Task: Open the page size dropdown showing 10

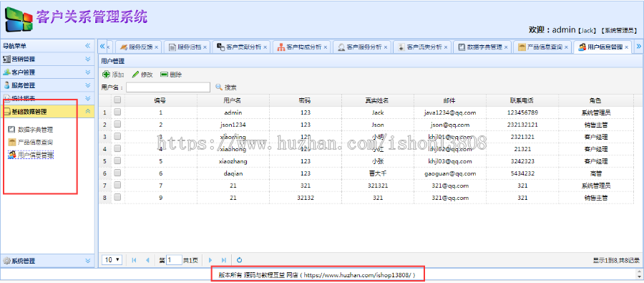Action: point(112,259)
